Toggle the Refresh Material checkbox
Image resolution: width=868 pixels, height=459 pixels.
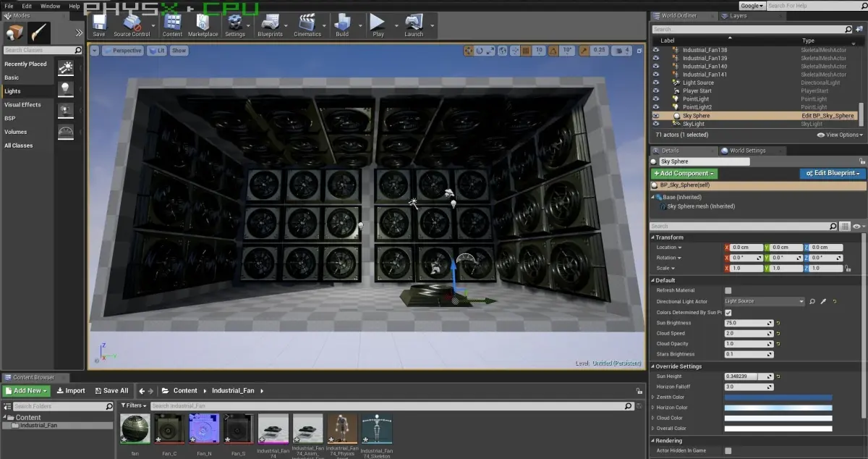pos(728,290)
